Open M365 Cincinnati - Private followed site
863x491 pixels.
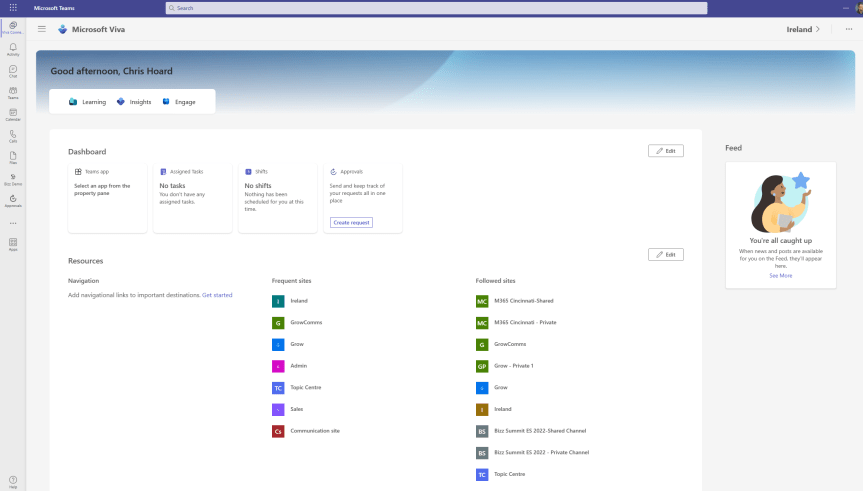point(525,323)
